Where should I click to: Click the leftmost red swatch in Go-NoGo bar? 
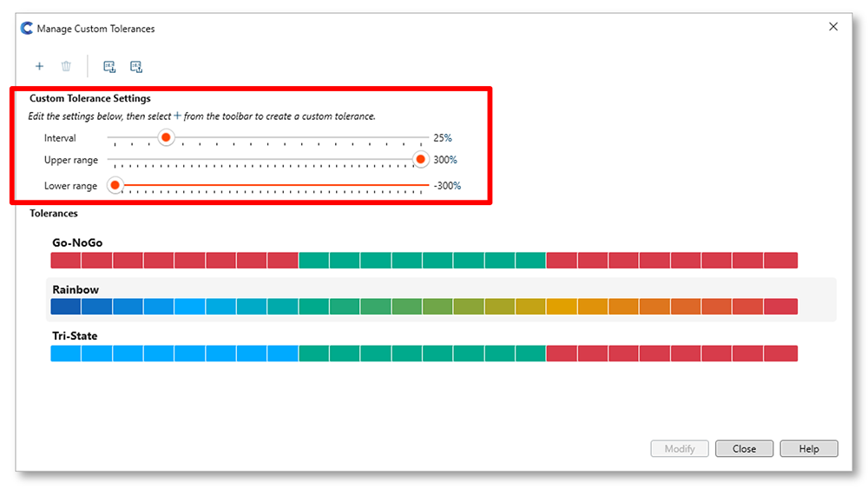coord(66,260)
